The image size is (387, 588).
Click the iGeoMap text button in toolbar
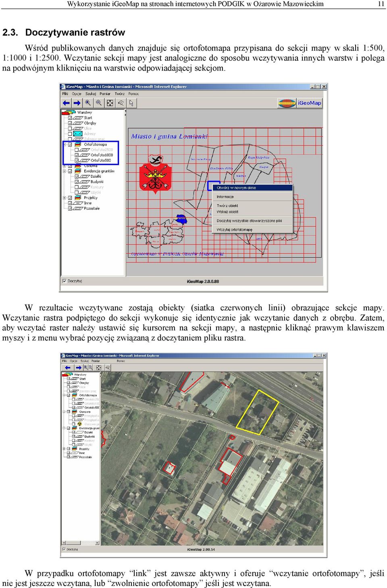click(310, 103)
